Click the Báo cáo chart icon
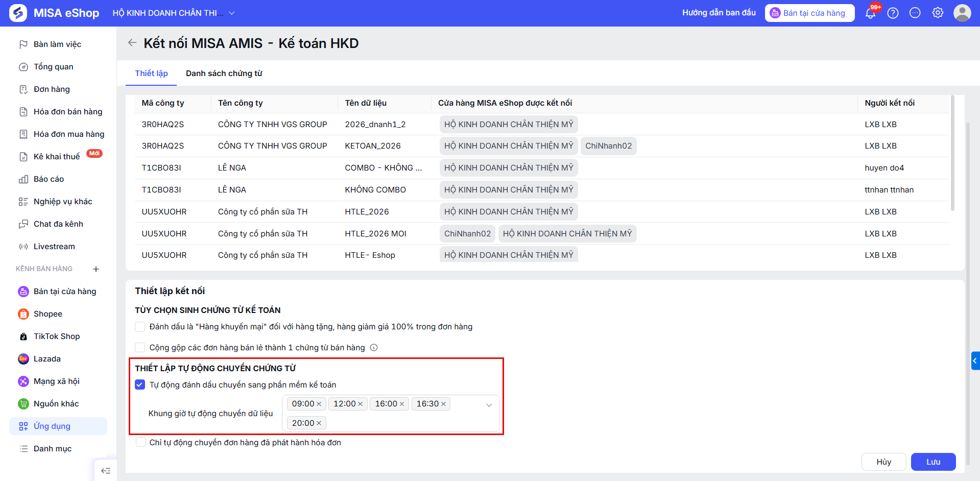 pos(23,179)
